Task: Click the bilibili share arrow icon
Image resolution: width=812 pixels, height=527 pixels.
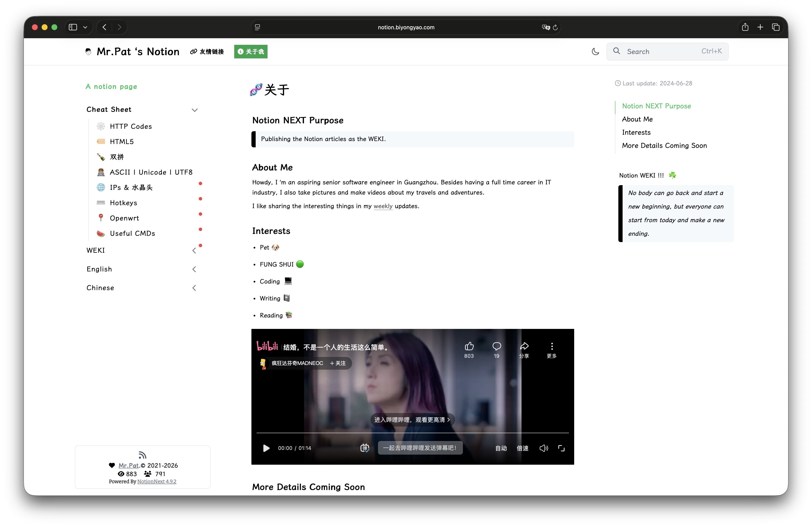Action: (x=524, y=347)
